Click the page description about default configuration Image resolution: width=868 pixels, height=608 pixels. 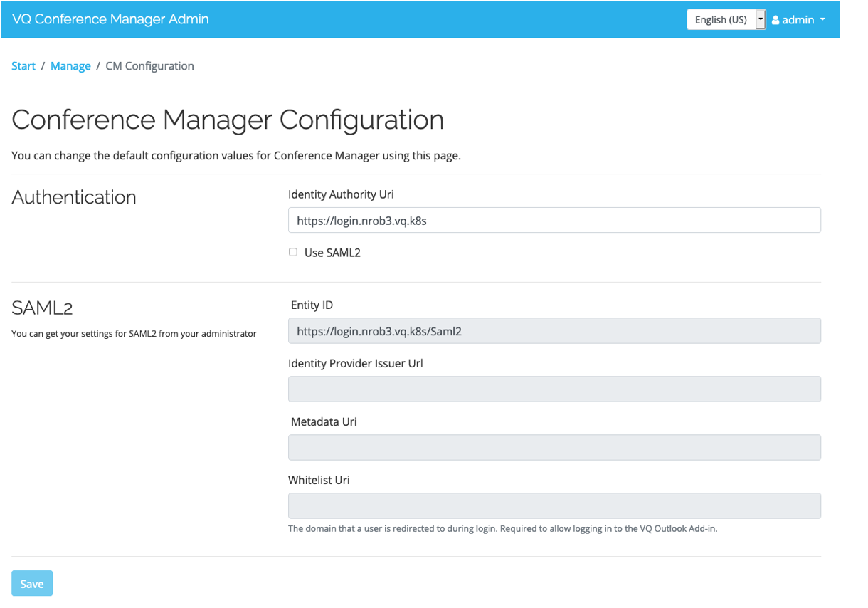click(236, 155)
